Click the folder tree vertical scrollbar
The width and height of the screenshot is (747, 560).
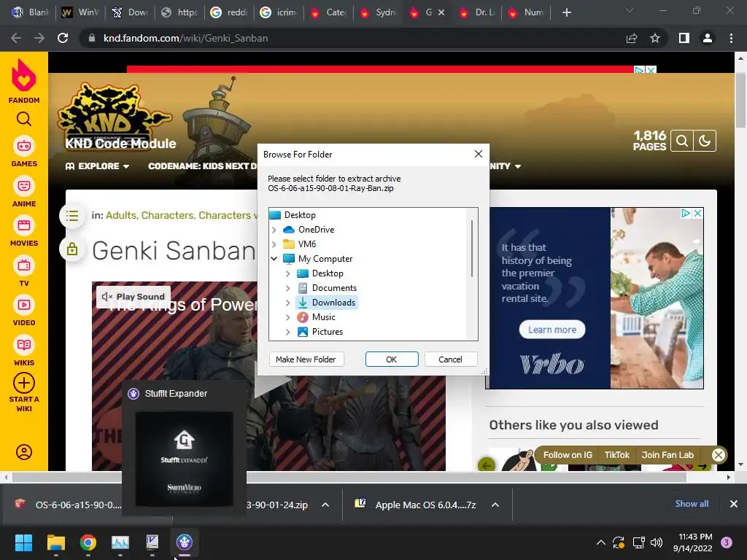472,249
